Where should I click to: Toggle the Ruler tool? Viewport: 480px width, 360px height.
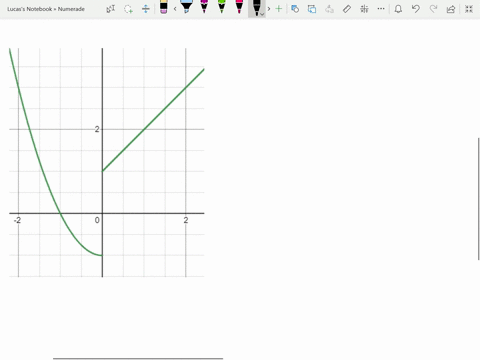[x=347, y=9]
